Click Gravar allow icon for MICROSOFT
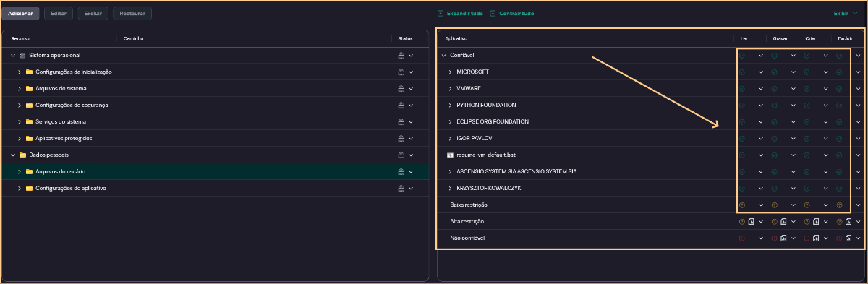Screen dimensions: 868x284 774,72
